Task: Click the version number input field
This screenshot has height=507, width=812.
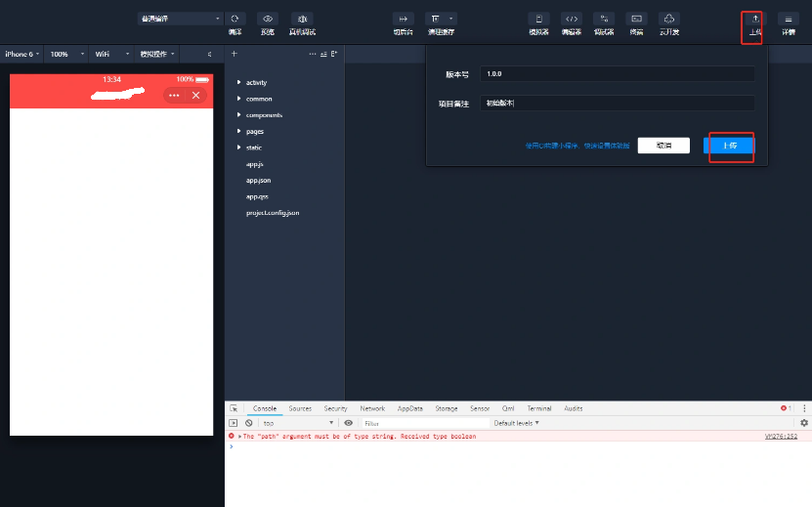Action: pyautogui.click(x=616, y=74)
